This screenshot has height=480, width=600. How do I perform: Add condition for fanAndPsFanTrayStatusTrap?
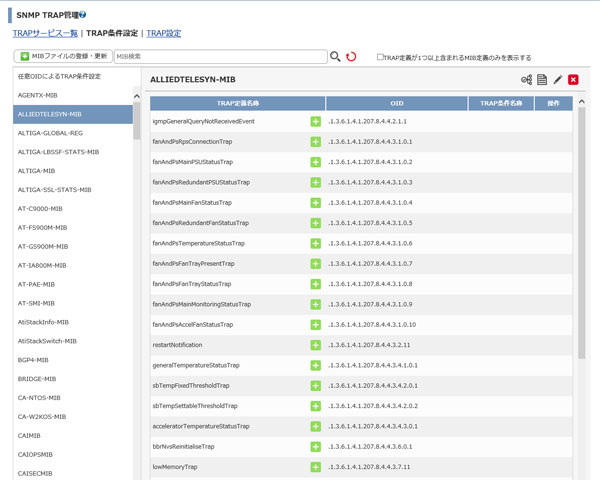[x=316, y=284]
